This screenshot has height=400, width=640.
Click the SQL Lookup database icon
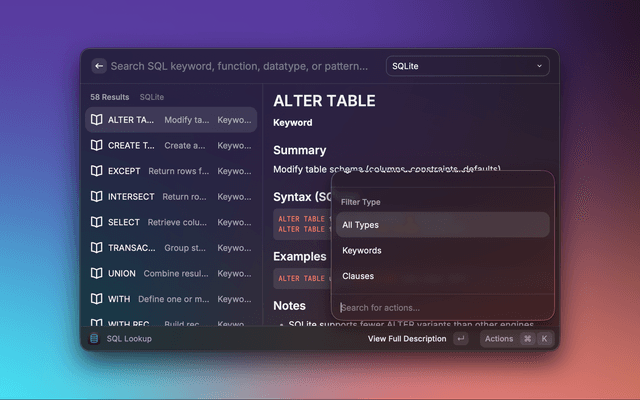(x=94, y=339)
